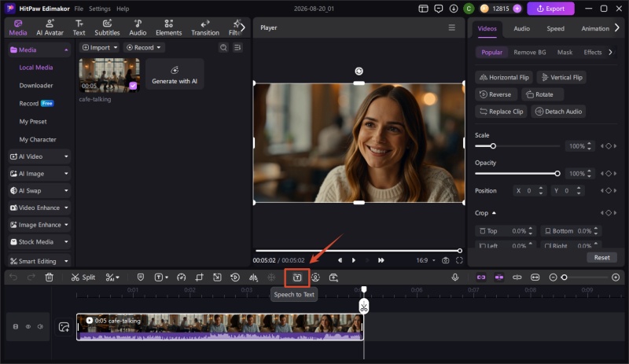Click the fit timeline width icon
Image resolution: width=629 pixels, height=364 pixels.
point(535,278)
